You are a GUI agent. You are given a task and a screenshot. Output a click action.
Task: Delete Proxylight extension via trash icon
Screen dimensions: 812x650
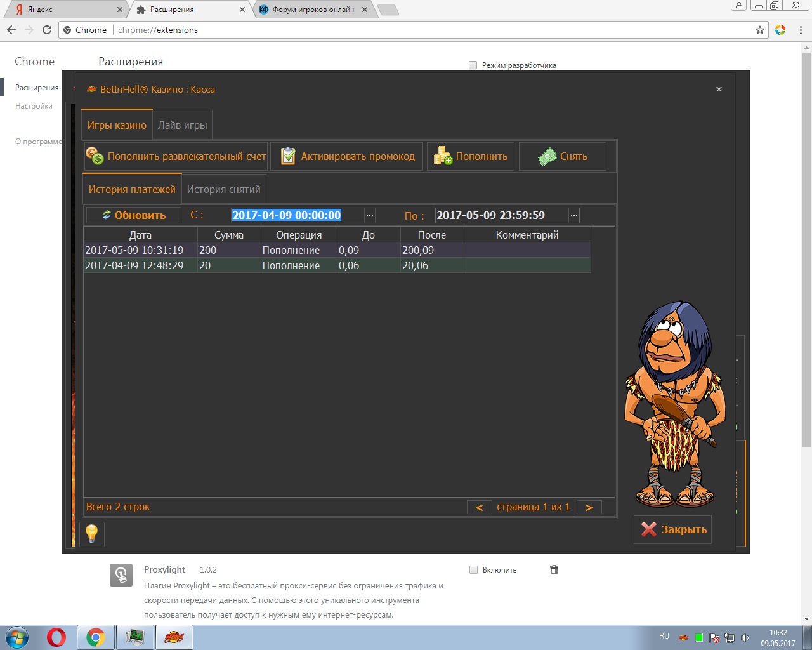click(x=554, y=570)
